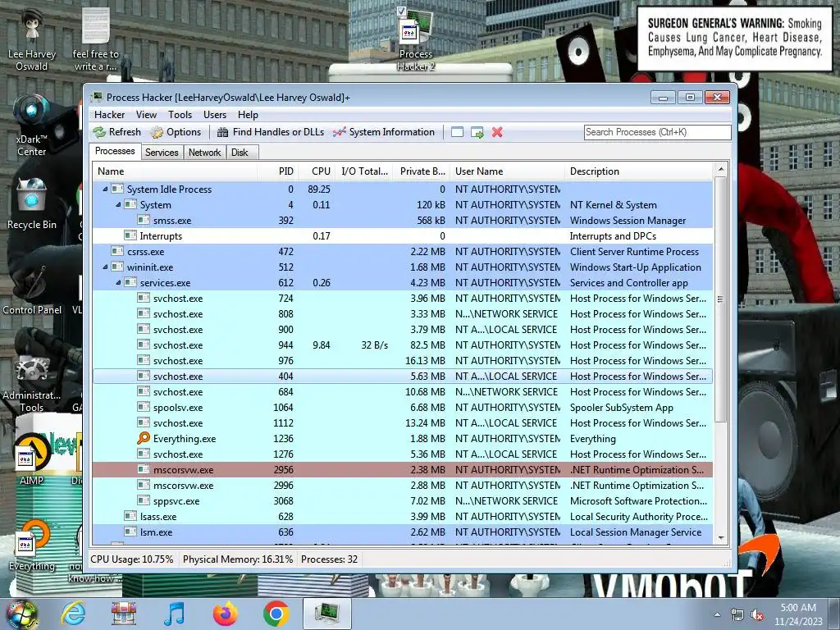Switch to the Network tab

pyautogui.click(x=204, y=152)
